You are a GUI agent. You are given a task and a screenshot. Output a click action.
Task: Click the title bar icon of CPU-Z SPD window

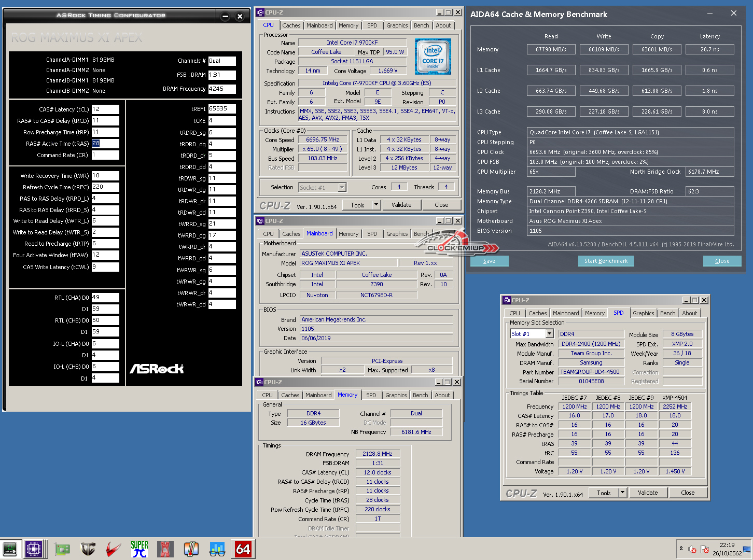point(507,300)
